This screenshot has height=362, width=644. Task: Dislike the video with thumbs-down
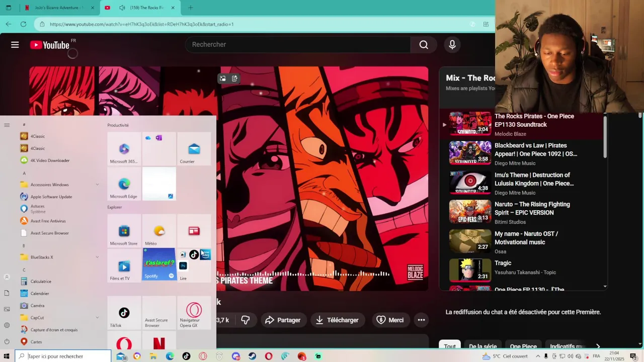click(x=246, y=320)
